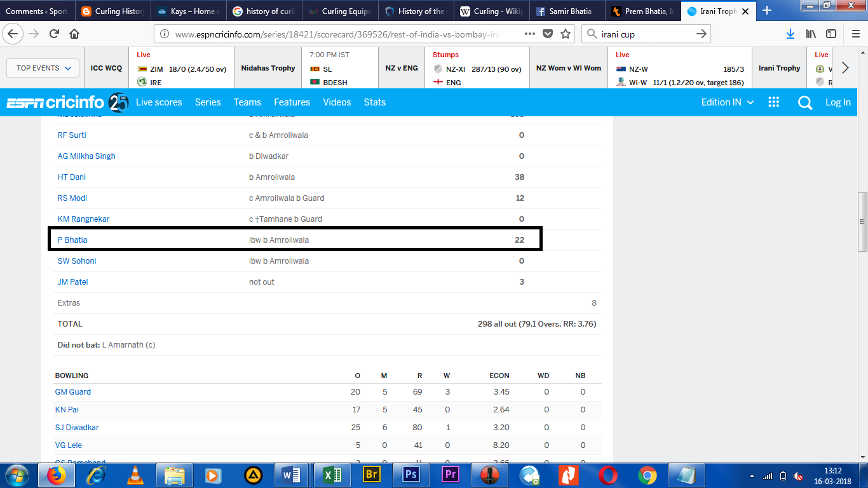Expand the TOP EVENTS dropdown
868x488 pixels.
click(43, 68)
